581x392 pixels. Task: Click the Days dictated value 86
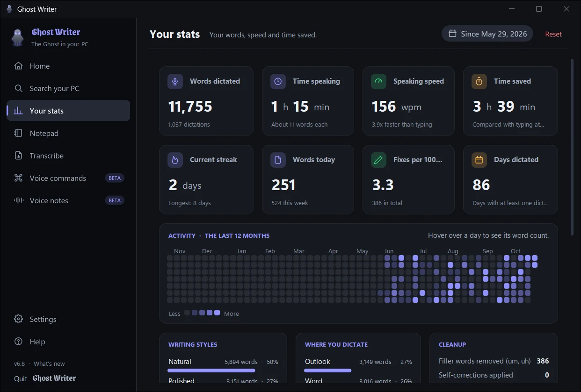point(481,185)
